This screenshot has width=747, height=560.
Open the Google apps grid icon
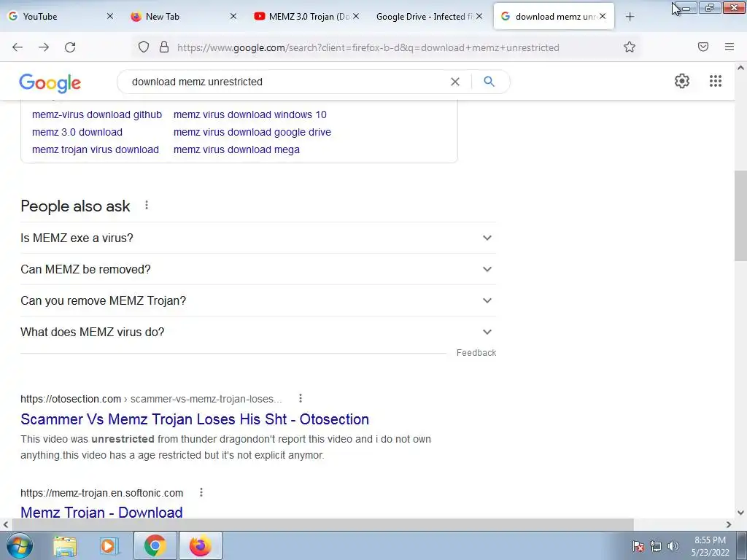pos(715,81)
